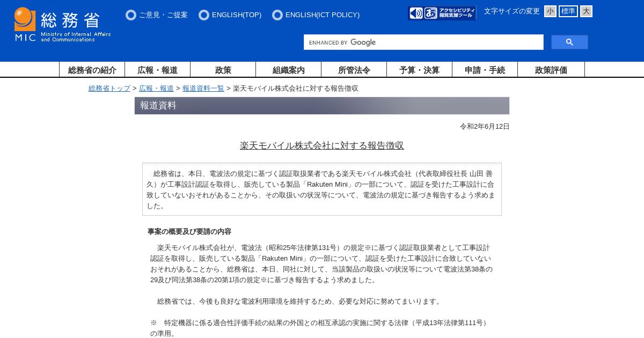Click the underlined title 楽天モバイル株式会社に対する報告徴収
This screenshot has width=644, height=338.
tap(322, 145)
